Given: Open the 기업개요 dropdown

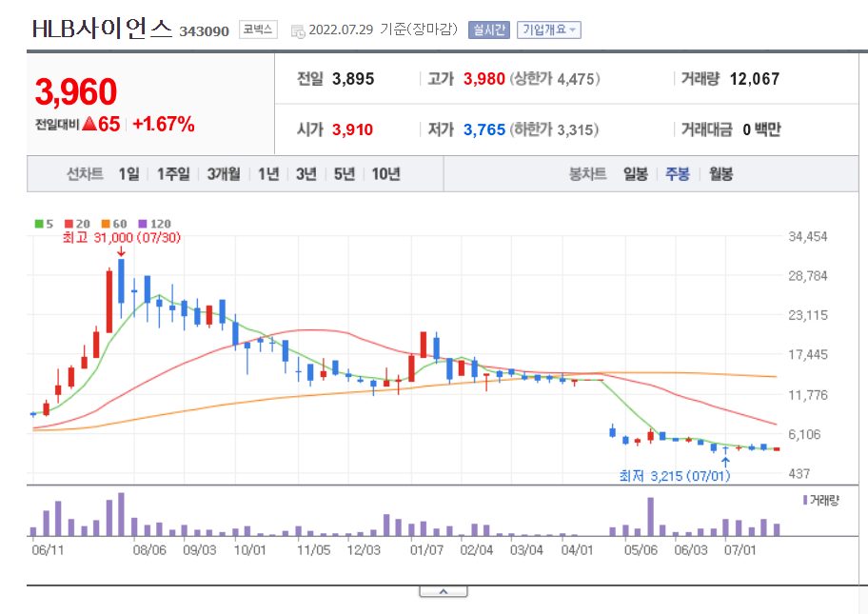Looking at the screenshot, I should pos(548,30).
